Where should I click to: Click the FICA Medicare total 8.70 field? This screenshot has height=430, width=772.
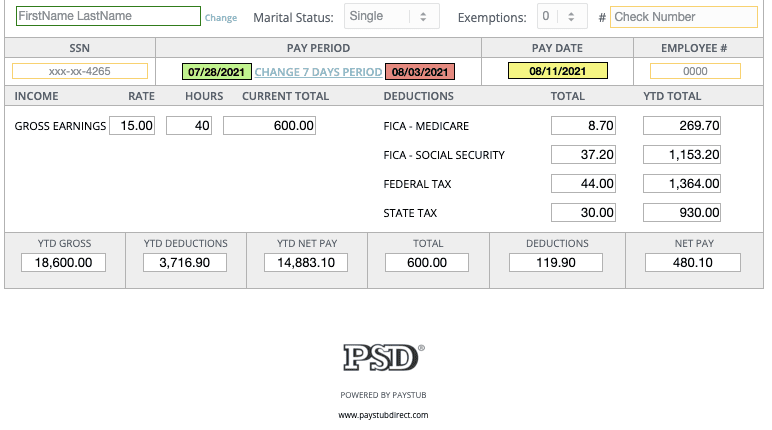coord(585,126)
